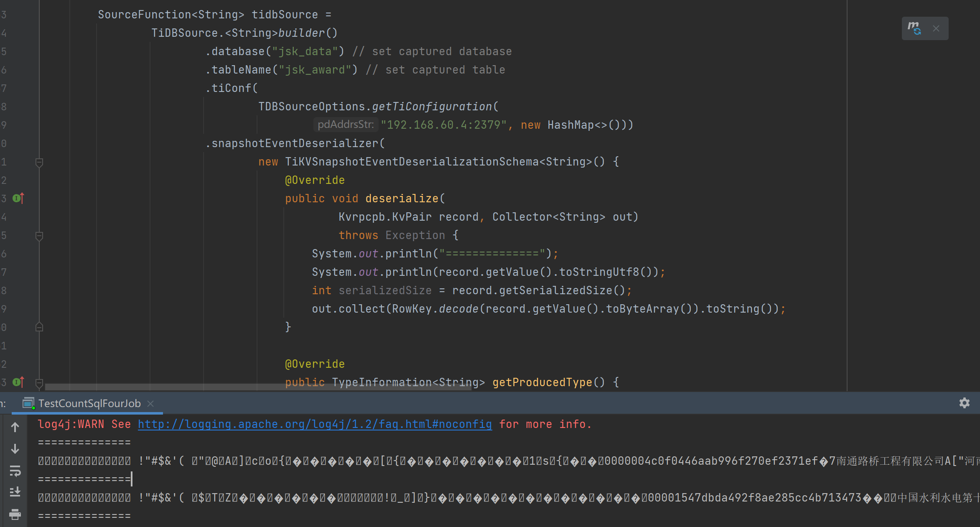The image size is (980, 527).
Task: Collapse the anonymous TiKVSnapshotEventDeserializationSchema class fold
Action: click(39, 162)
